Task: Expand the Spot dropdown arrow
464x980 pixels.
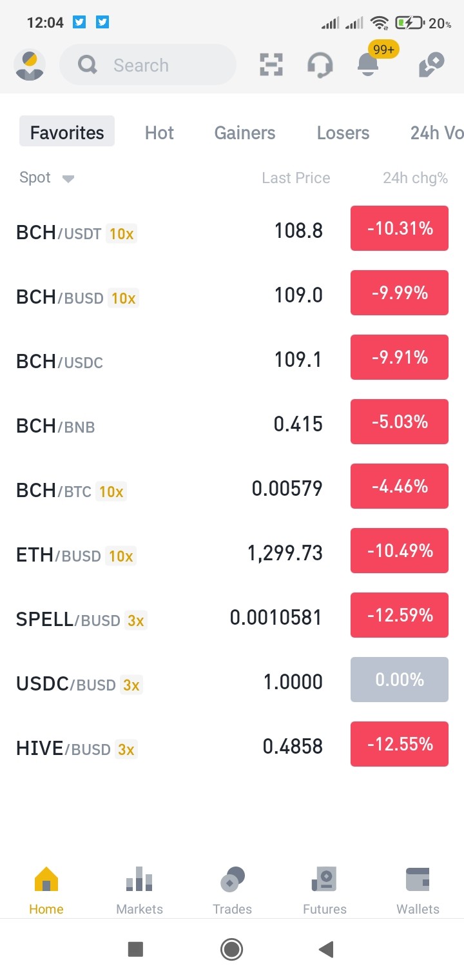Action: pyautogui.click(x=68, y=179)
